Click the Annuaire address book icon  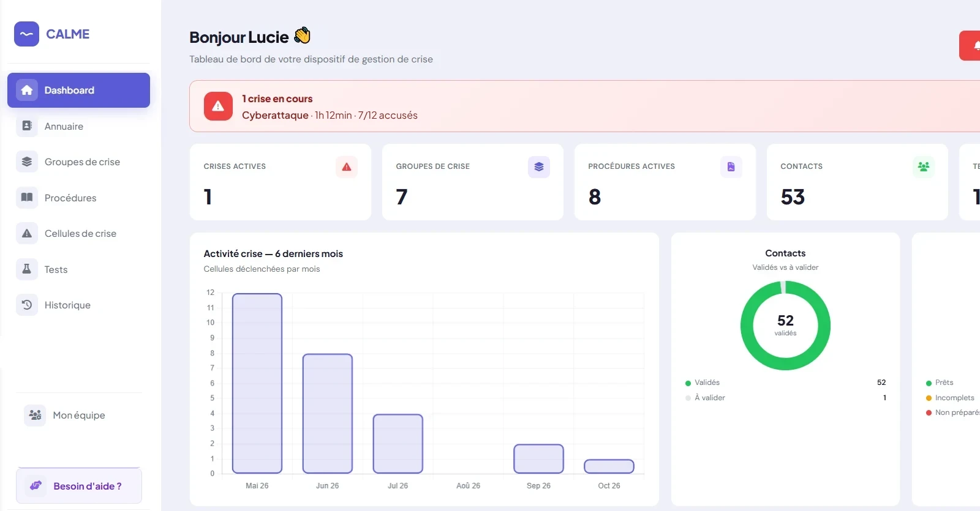27,126
